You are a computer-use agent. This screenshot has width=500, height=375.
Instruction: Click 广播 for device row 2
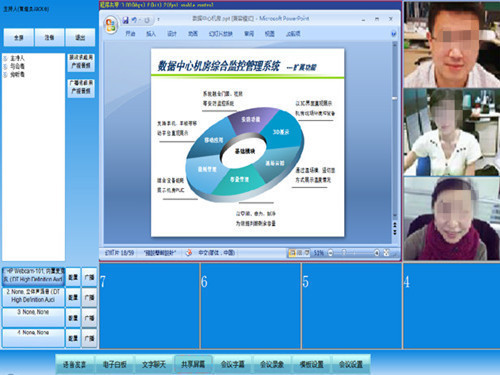pyautogui.click(x=89, y=297)
